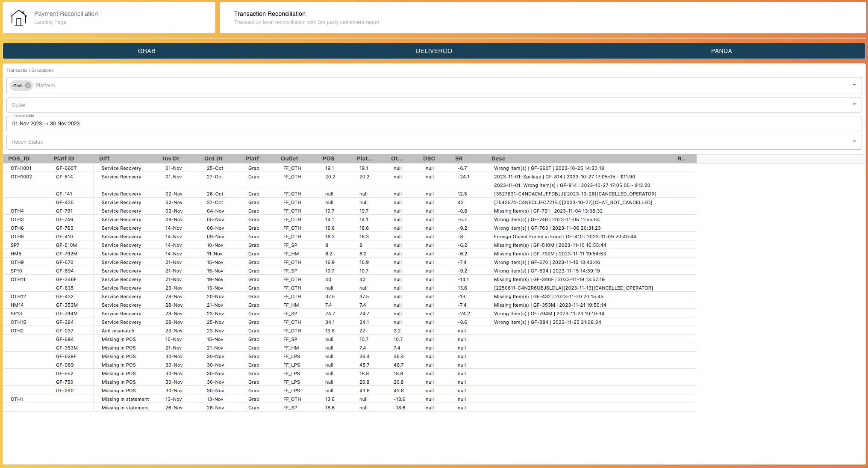Select the GF-763 platform ID cell
This screenshot has height=468, width=868.
pos(65,228)
